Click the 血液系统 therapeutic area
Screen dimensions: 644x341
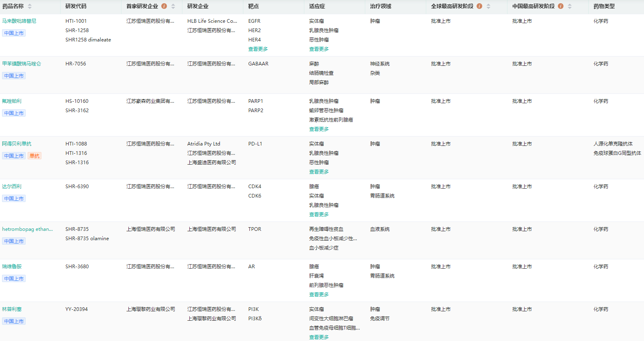click(380, 229)
